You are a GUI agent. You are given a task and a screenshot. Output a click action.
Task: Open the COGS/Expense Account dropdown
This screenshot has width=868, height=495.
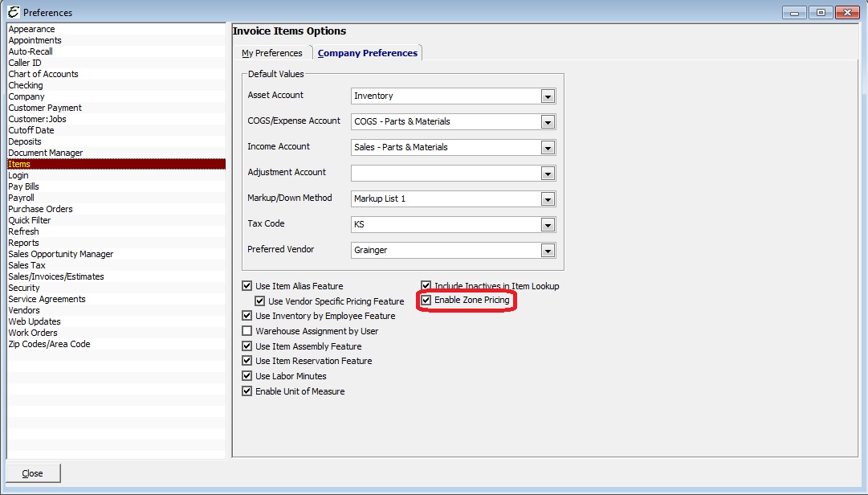pos(547,121)
